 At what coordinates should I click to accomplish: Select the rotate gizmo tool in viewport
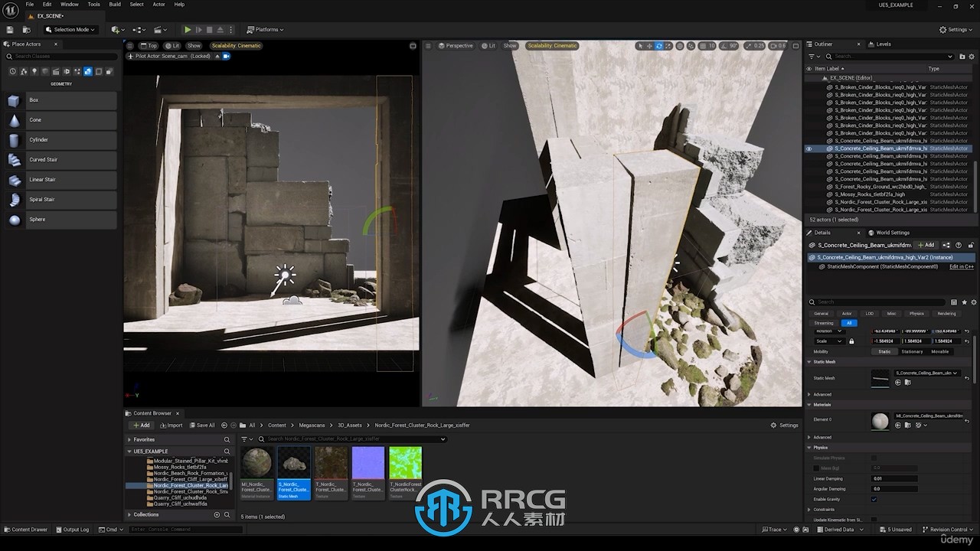pyautogui.click(x=658, y=46)
